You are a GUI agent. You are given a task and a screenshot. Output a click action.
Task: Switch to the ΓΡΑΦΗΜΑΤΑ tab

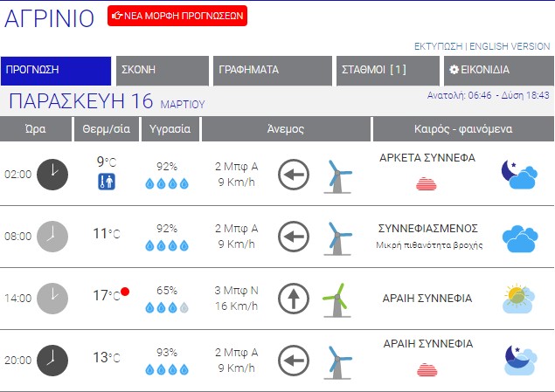coord(271,70)
